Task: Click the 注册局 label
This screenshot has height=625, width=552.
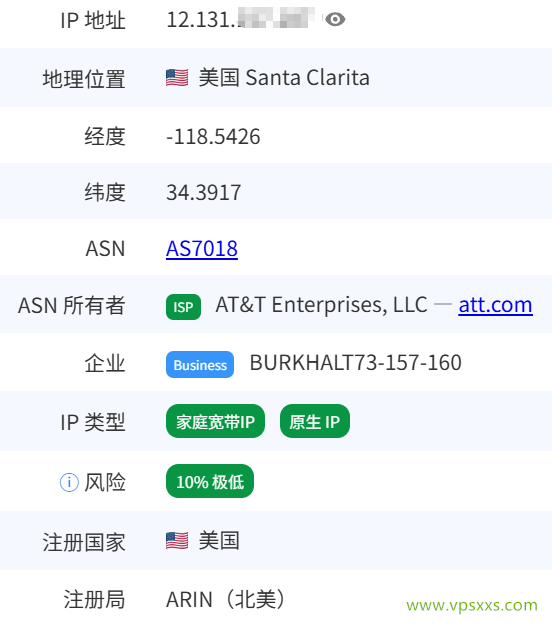Action: point(94,600)
